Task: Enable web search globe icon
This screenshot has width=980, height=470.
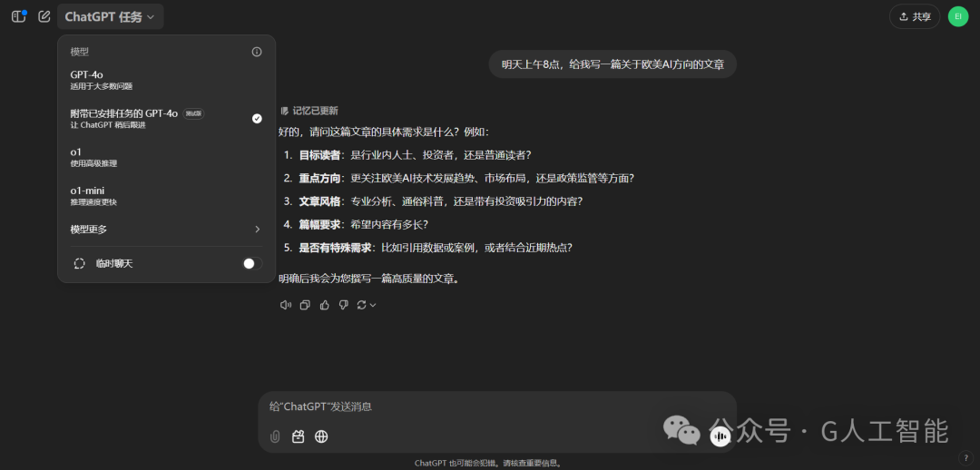Action: (x=321, y=436)
